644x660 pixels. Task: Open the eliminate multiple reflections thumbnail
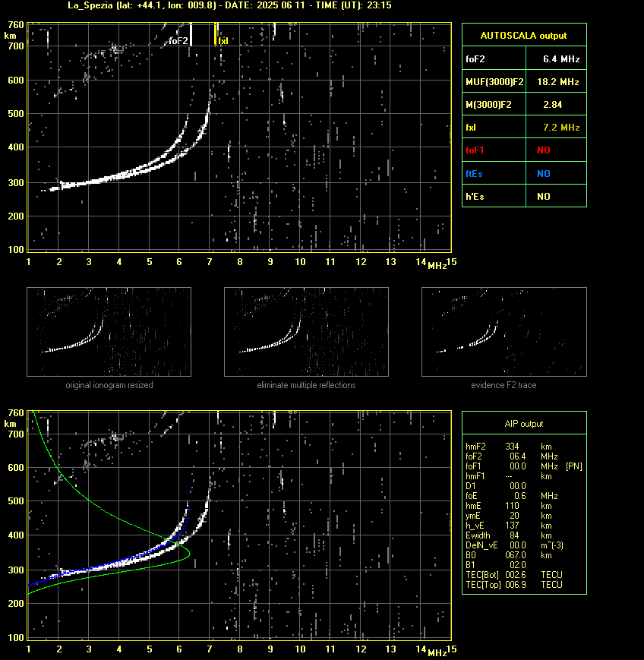coord(306,332)
